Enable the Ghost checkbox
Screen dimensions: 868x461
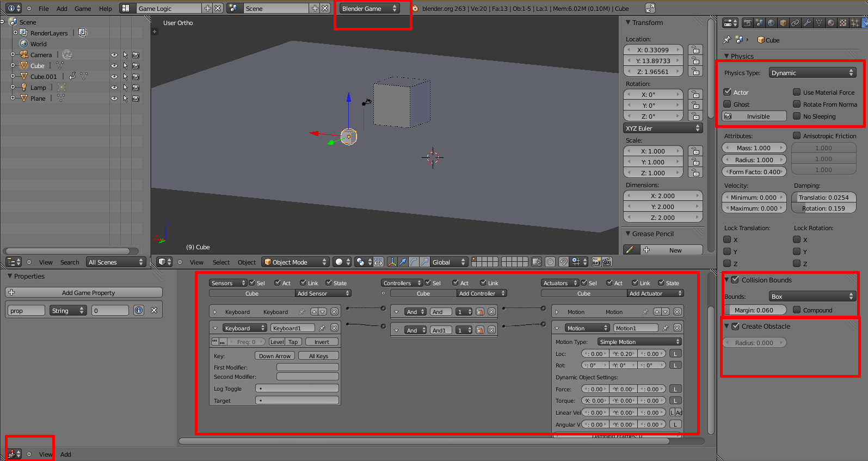coord(727,104)
